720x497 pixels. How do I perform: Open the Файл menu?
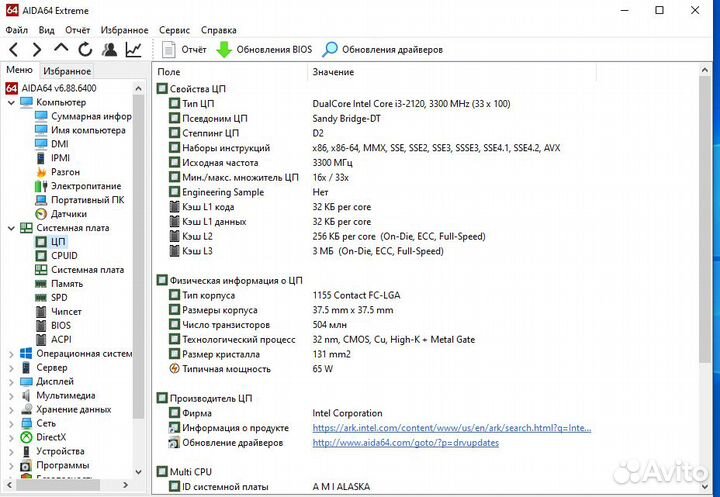(x=17, y=30)
